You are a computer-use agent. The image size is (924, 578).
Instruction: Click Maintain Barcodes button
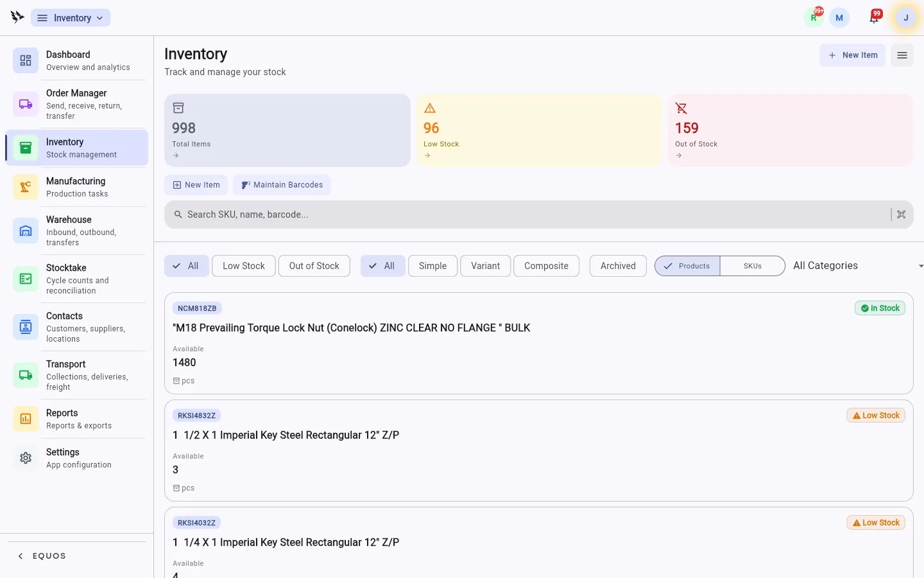coord(282,185)
